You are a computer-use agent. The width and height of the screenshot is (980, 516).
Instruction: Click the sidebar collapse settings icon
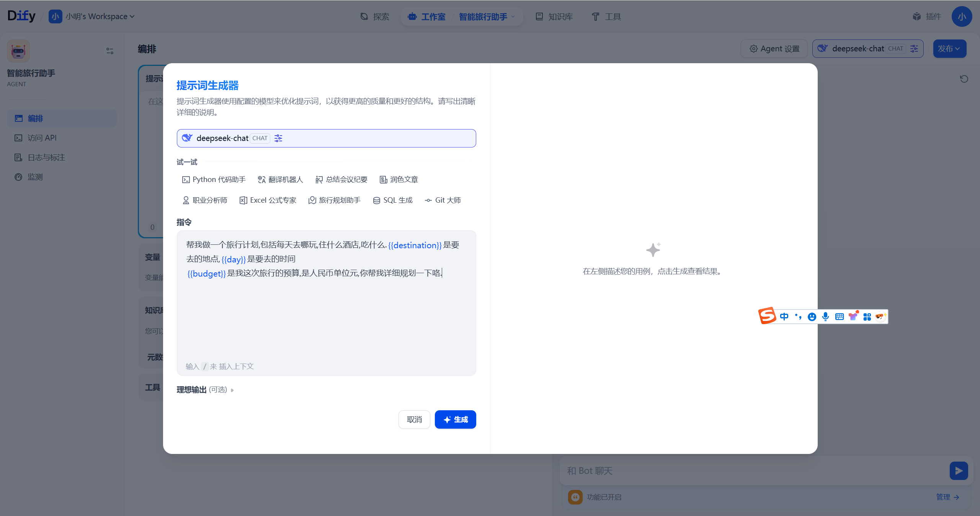point(110,51)
